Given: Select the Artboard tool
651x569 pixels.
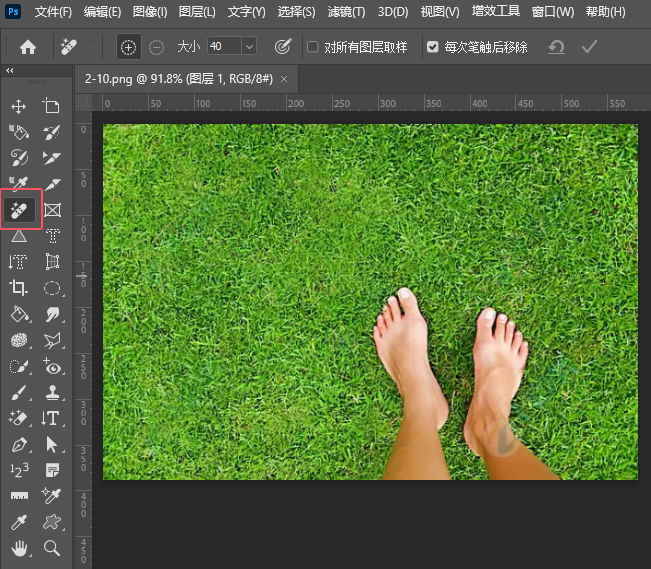Looking at the screenshot, I should [51, 106].
